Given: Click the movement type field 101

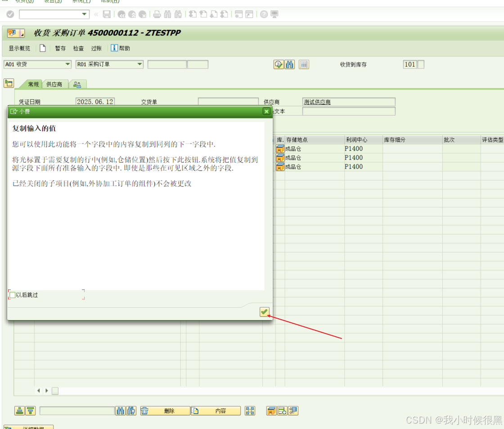Looking at the screenshot, I should coord(410,64).
